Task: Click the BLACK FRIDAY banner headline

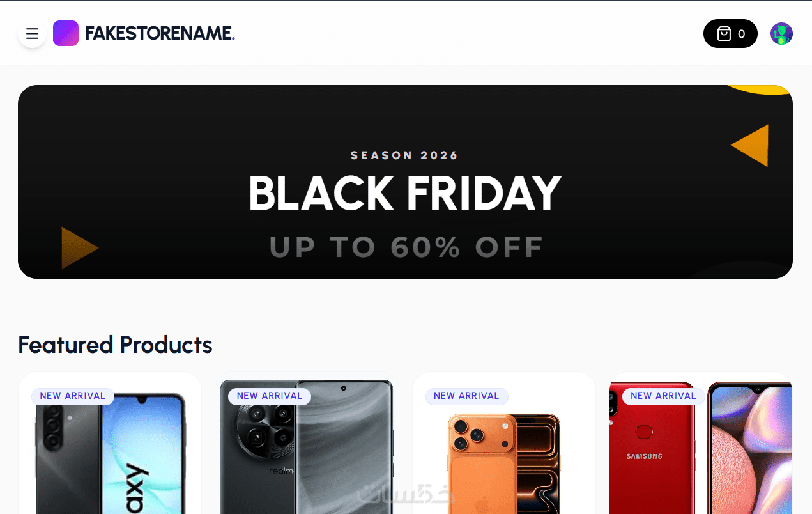Action: [404, 193]
